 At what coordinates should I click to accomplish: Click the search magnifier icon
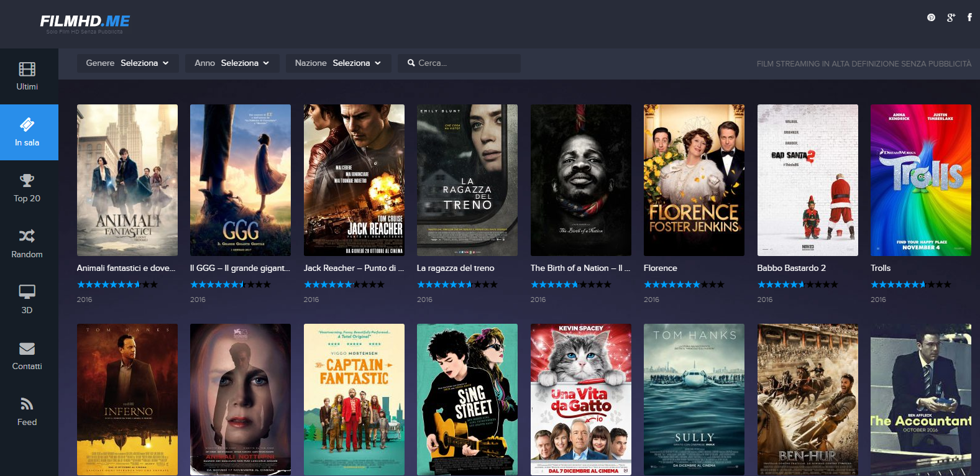point(411,63)
